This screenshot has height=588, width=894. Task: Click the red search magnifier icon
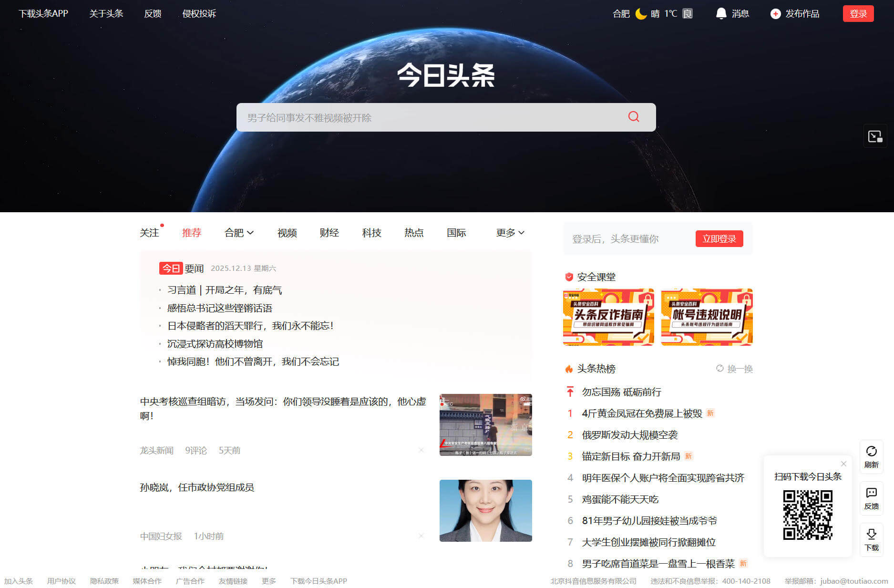pyautogui.click(x=633, y=117)
